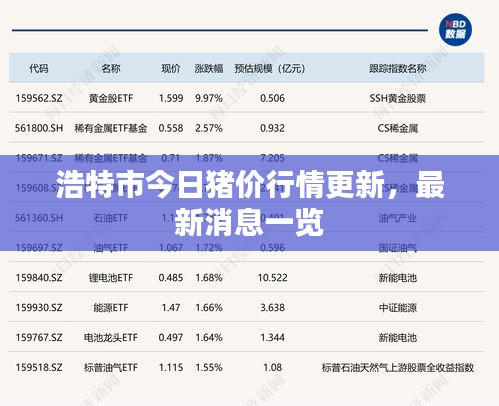
Task: Click the price 1.599
Action: click(x=171, y=98)
